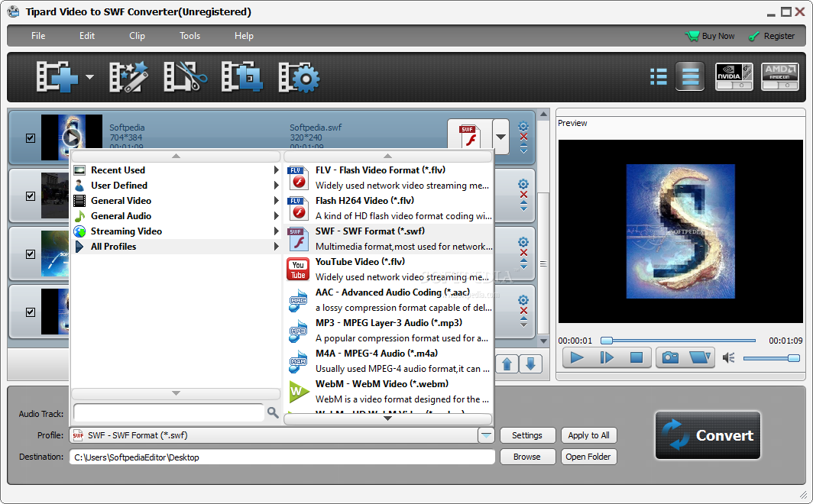813x504 pixels.
Task: Play the preview video
Action: coord(577,357)
